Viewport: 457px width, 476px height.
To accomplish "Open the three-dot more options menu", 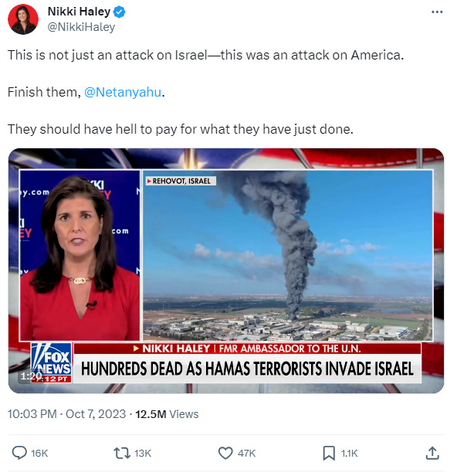I will coord(437,12).
